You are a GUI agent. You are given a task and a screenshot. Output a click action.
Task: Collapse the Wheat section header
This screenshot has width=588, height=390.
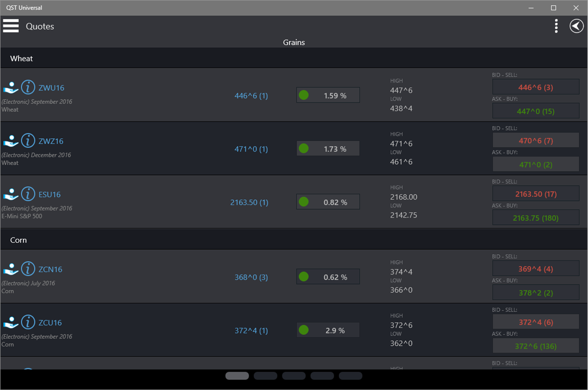(x=22, y=58)
